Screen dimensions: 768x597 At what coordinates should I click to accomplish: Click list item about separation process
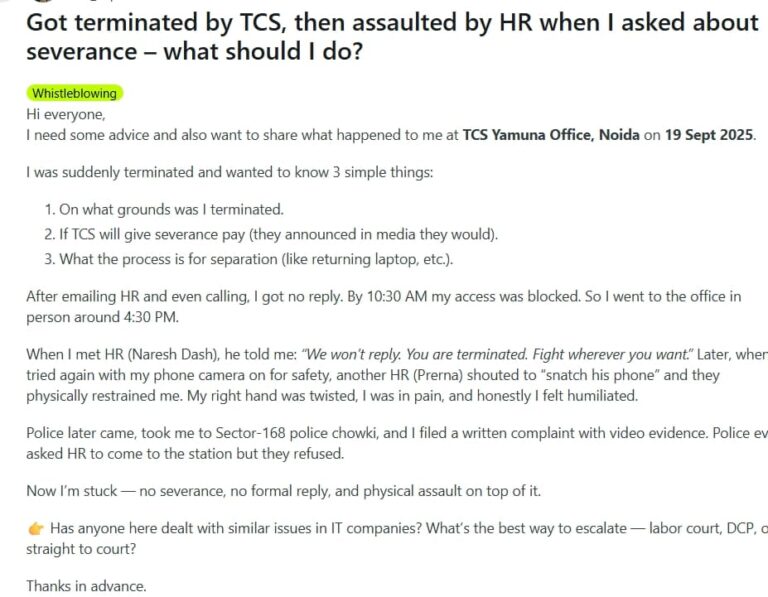[249, 259]
